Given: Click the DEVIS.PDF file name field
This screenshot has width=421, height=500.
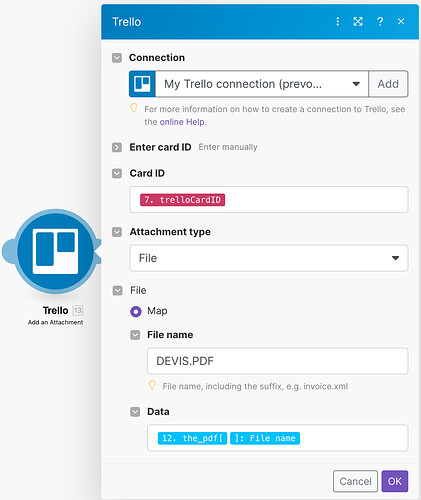Looking at the screenshot, I should pyautogui.click(x=277, y=361).
